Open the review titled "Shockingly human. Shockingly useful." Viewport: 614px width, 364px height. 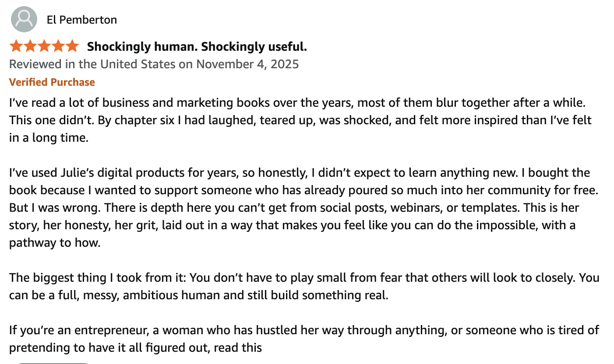coord(197,46)
